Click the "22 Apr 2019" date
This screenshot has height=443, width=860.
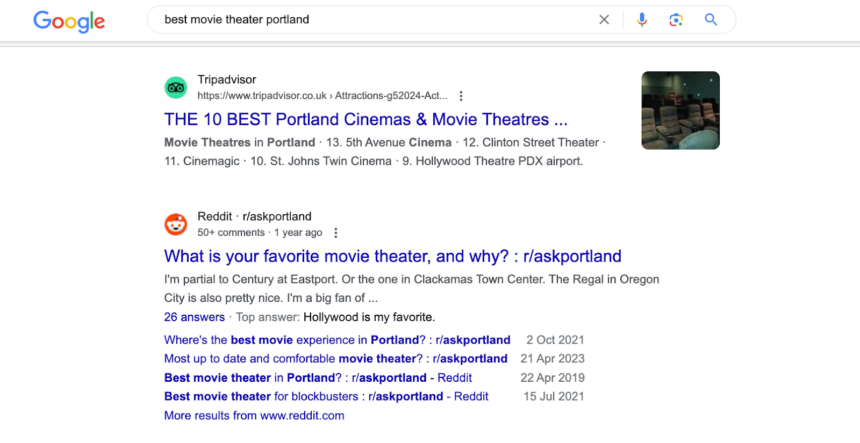click(552, 378)
